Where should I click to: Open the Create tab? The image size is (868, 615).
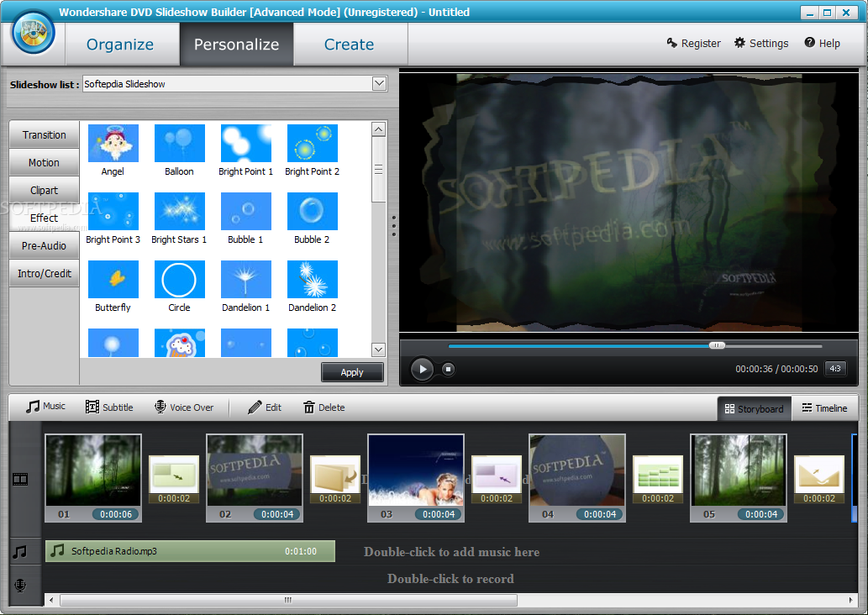349,45
